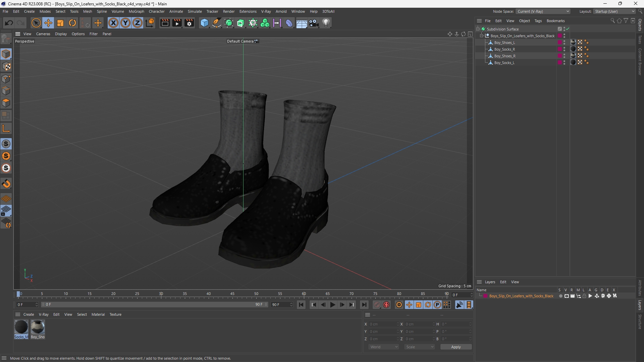Click the Spline Pen tool icon
The width and height of the screenshot is (644, 362).
(x=217, y=23)
